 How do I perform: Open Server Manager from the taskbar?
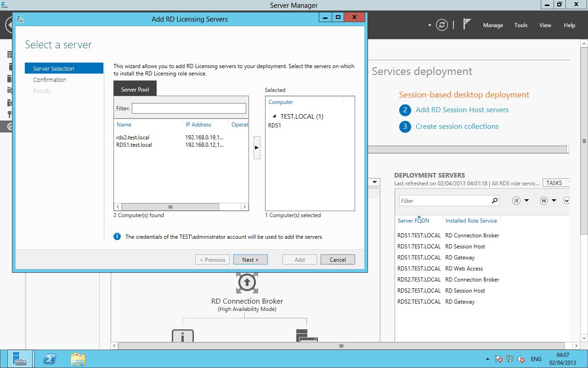point(20,359)
